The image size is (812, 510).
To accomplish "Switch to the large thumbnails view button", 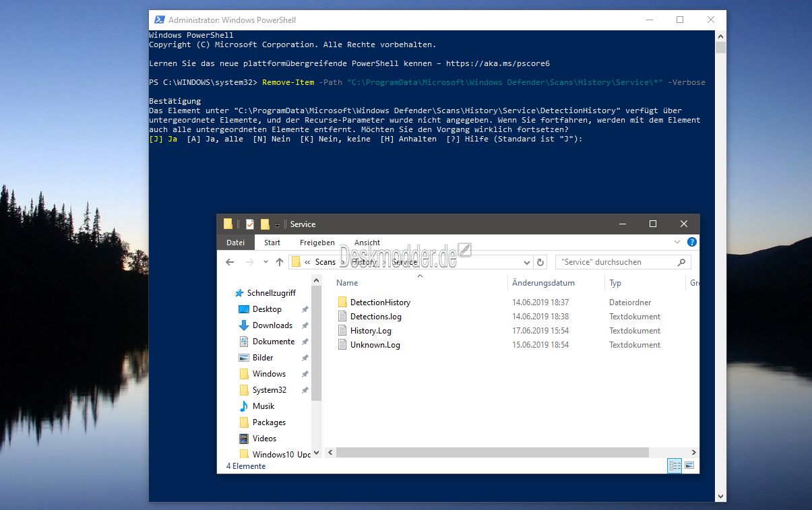I will point(689,466).
